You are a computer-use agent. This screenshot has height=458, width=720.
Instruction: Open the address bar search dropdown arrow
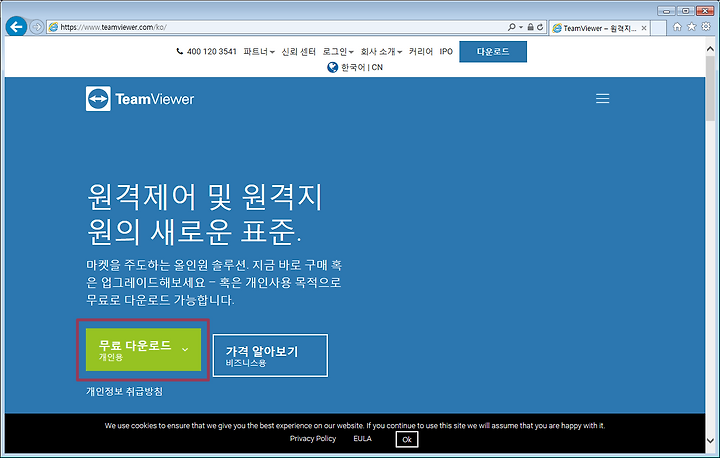[x=521, y=28]
